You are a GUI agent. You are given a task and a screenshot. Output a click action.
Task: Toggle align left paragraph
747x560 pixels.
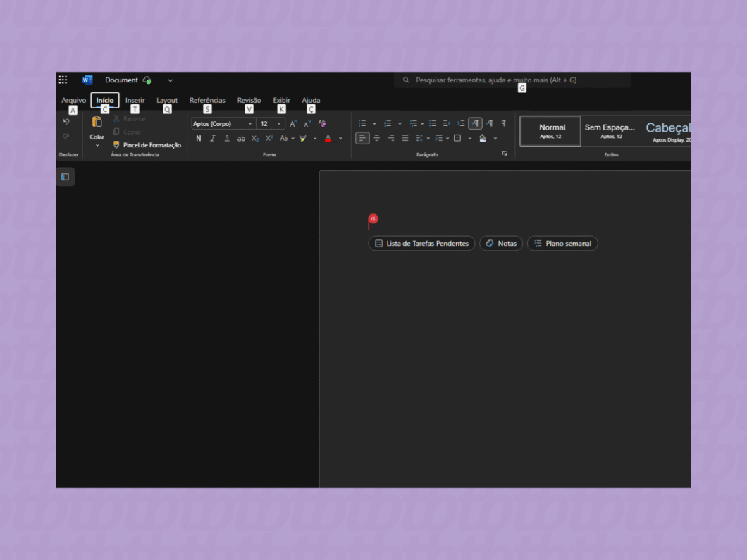click(362, 139)
